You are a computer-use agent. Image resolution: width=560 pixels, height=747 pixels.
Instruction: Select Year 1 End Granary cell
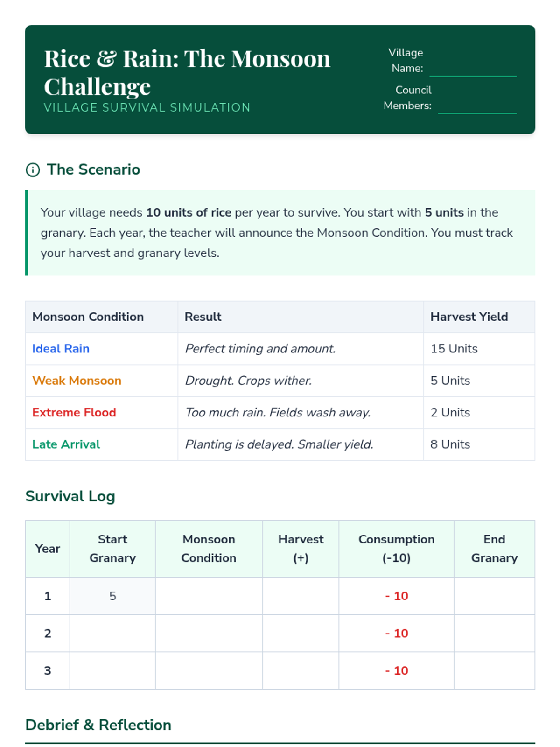pyautogui.click(x=494, y=596)
